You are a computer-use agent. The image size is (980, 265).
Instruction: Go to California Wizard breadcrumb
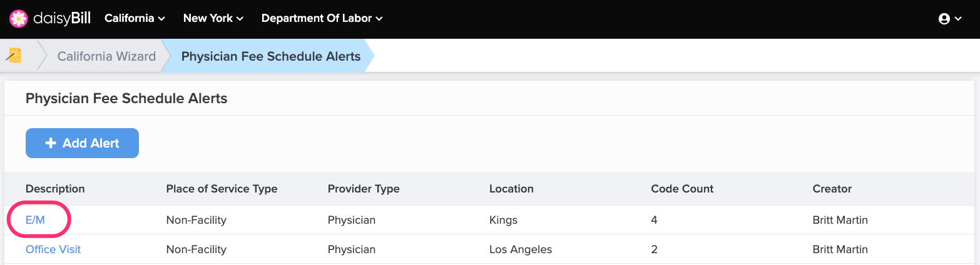click(x=106, y=56)
